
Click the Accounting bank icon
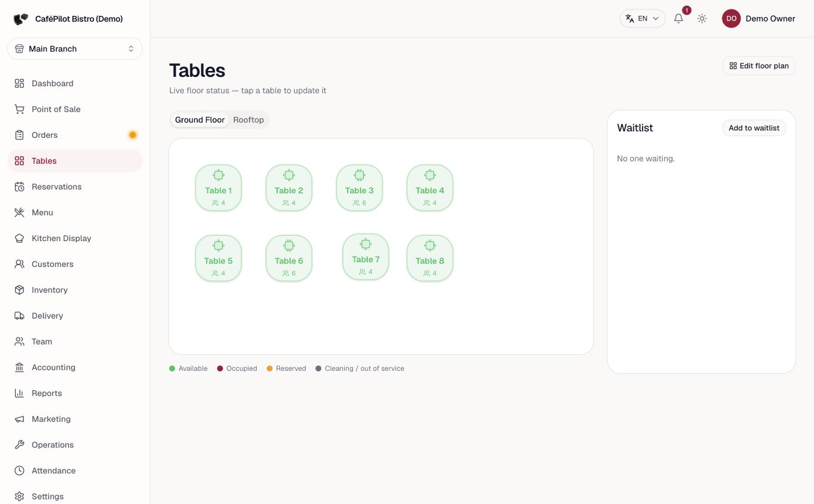pos(19,367)
